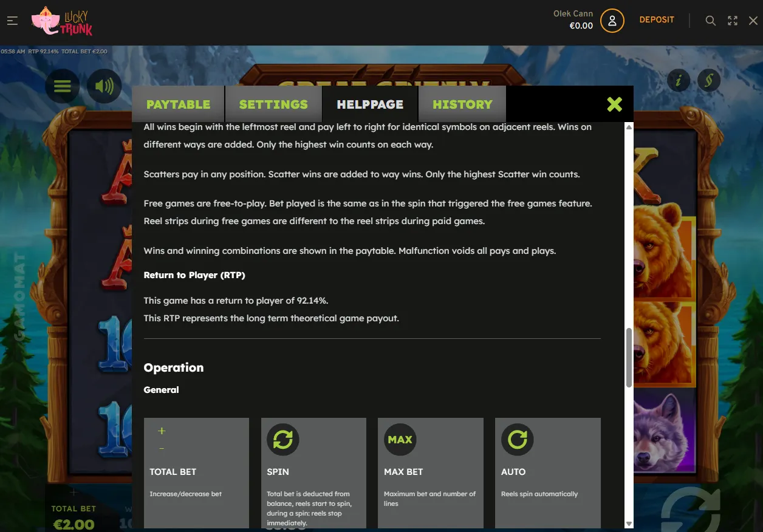Click the MAX icon in help
This screenshot has width=763, height=532.
(400, 439)
